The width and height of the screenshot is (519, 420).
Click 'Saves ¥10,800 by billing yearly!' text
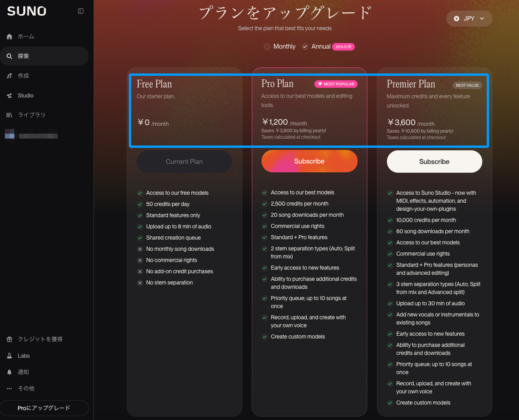(420, 131)
